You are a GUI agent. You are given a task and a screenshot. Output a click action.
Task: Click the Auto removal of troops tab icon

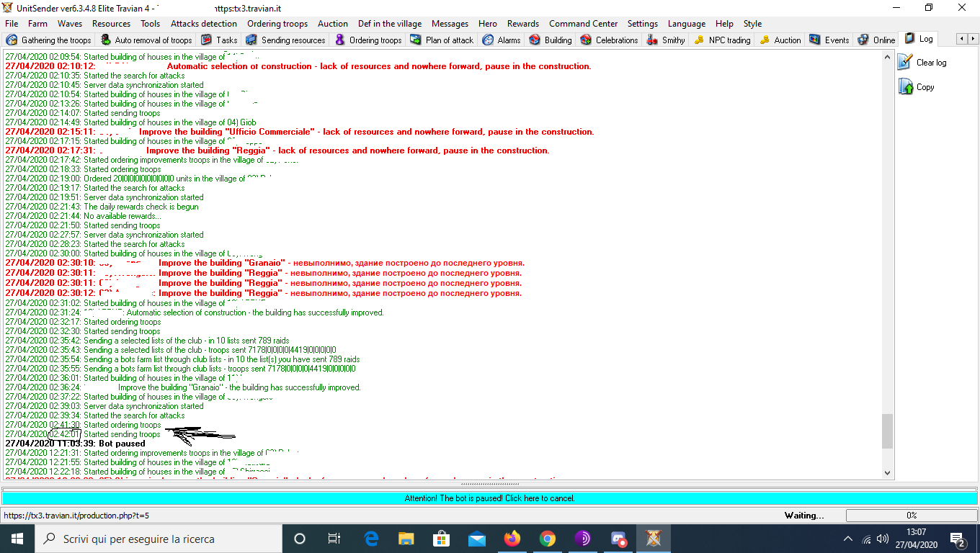tap(106, 40)
